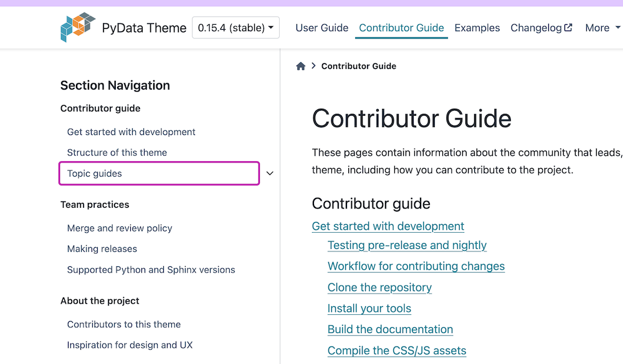This screenshot has height=364, width=623.
Task: Switch to the User Guide tab
Action: pos(321,28)
